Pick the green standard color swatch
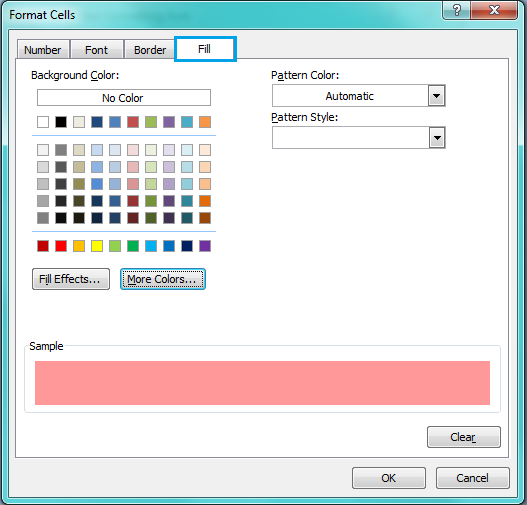Screen dimensions: 527x505 (133, 246)
